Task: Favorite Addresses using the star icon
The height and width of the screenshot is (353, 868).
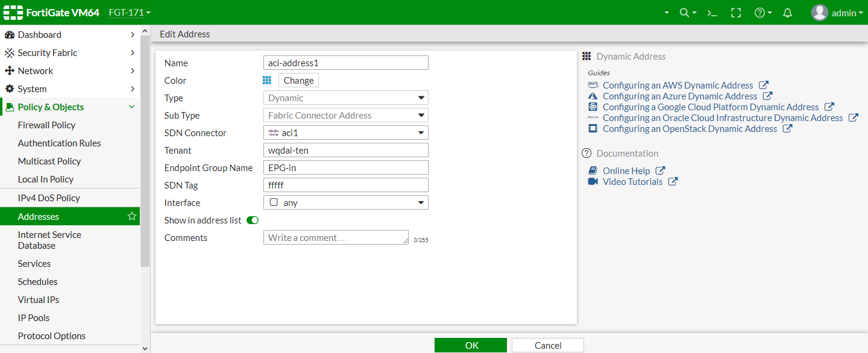Action: [x=132, y=215]
